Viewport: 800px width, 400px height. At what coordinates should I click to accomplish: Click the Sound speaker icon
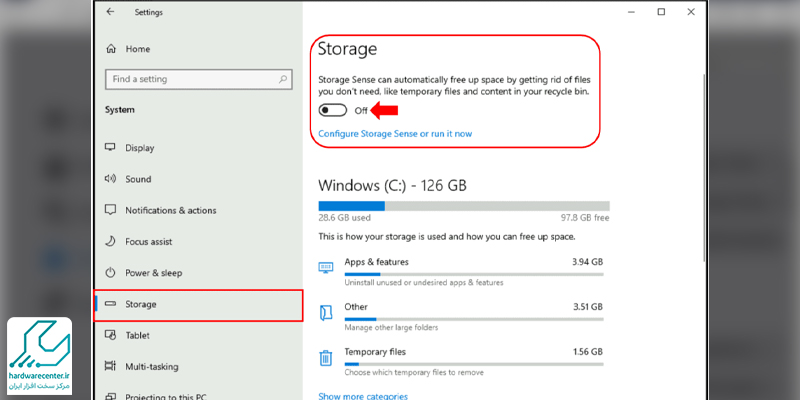[110, 179]
